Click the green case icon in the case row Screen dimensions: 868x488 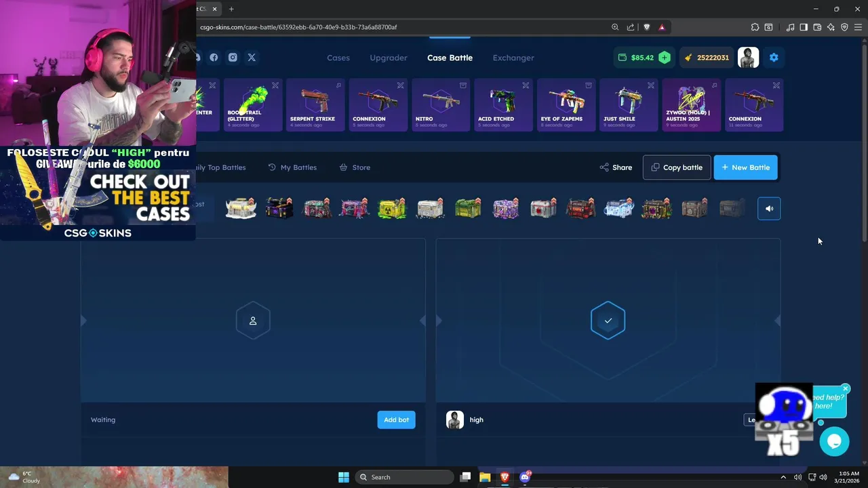coord(468,208)
